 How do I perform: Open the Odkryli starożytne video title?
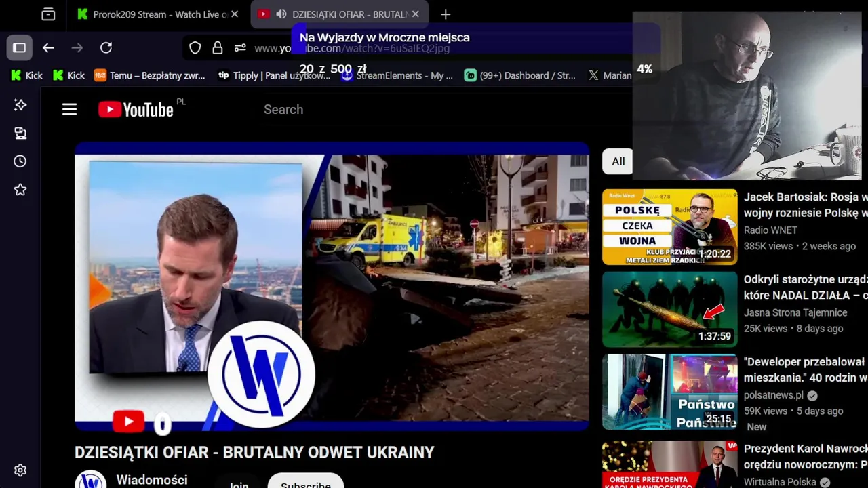806,287
